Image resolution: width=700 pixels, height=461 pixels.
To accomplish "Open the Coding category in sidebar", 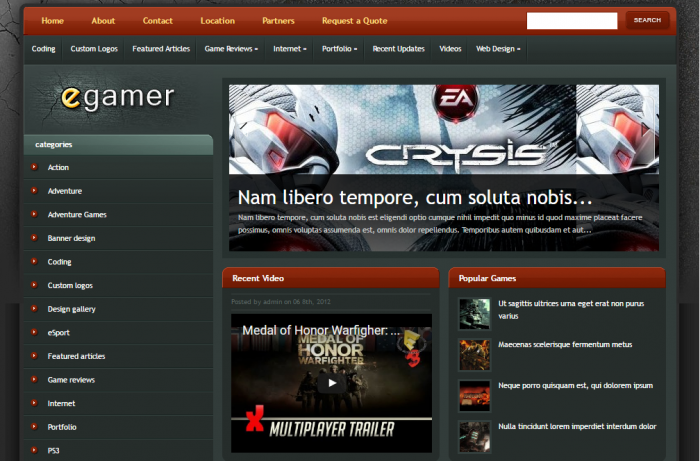I will tap(59, 262).
